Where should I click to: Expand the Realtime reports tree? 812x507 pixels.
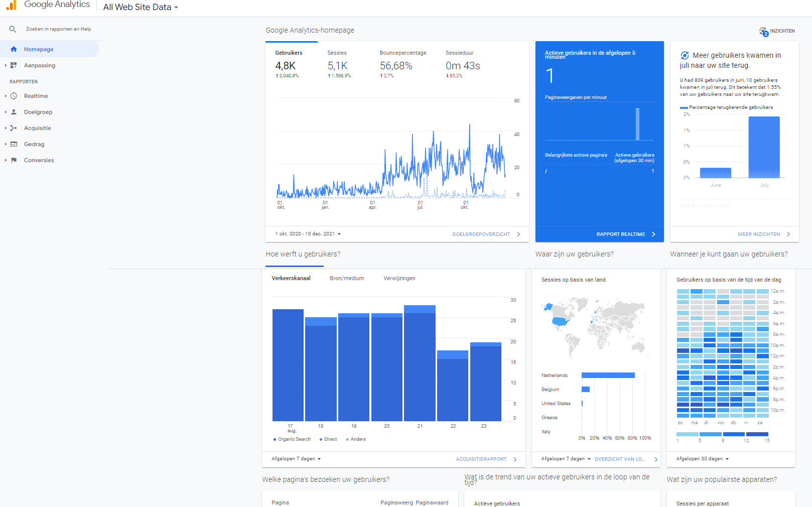point(6,96)
